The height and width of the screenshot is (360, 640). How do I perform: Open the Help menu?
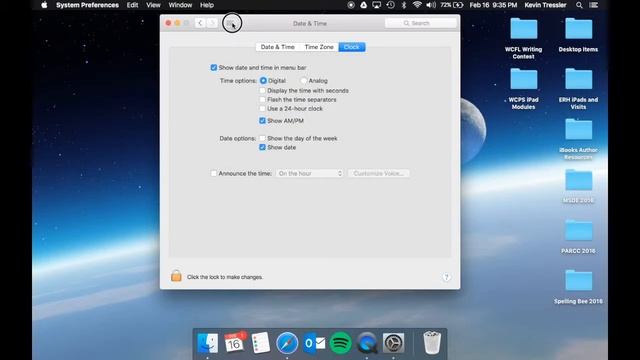(207, 5)
